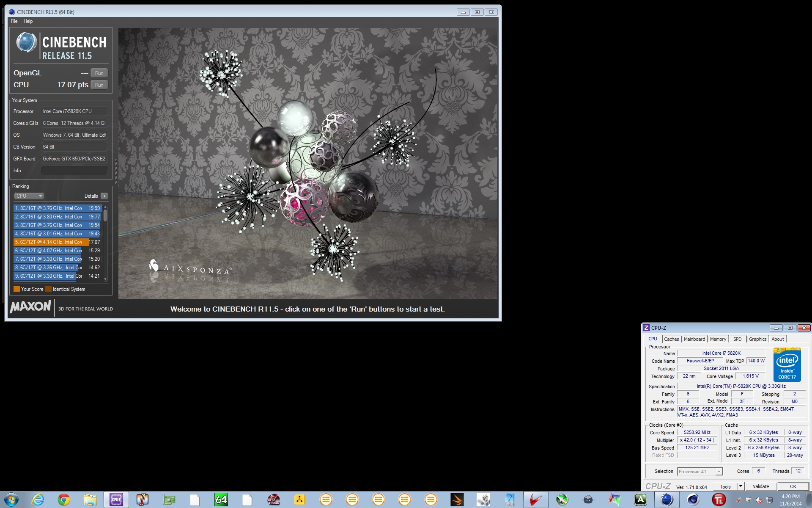Open the green circular arrow taskbar icon

(x=562, y=500)
